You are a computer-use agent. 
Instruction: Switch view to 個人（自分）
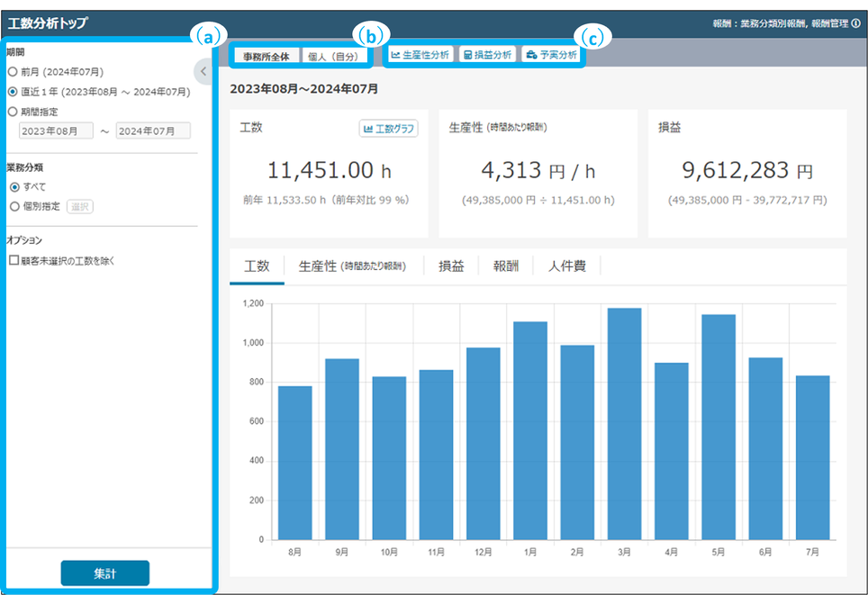(332, 56)
